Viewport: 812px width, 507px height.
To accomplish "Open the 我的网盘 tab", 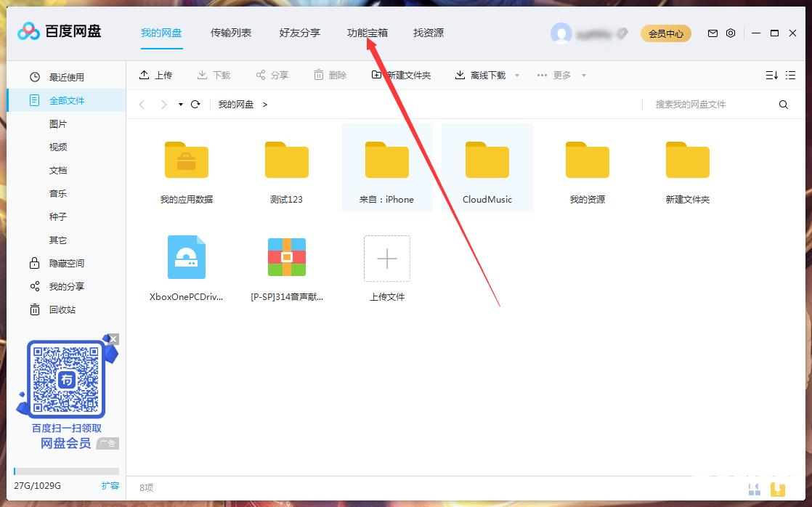I will [x=161, y=33].
